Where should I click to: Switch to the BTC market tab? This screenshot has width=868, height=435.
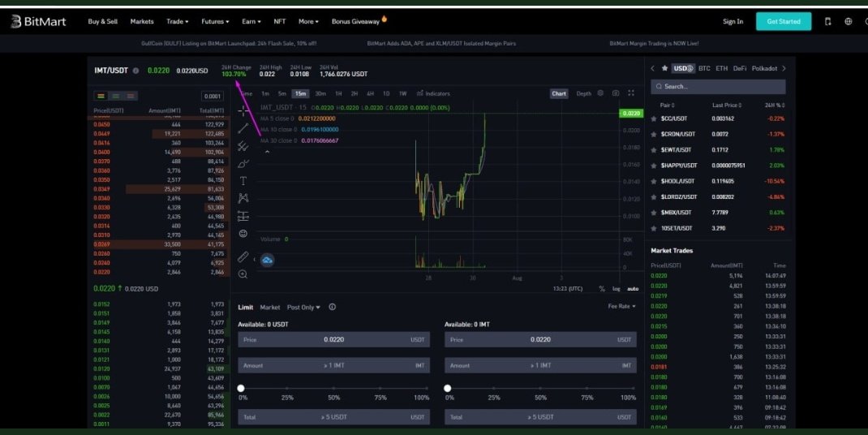click(704, 68)
